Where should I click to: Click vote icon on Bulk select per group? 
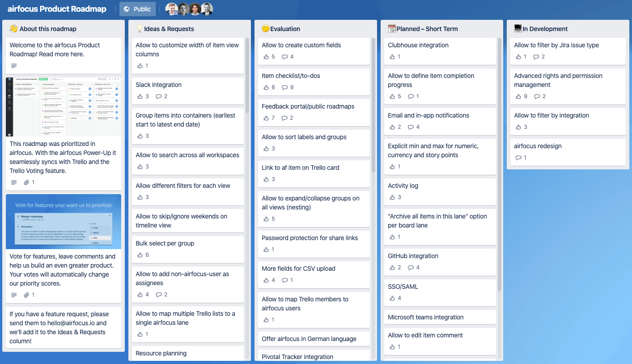coord(140,255)
